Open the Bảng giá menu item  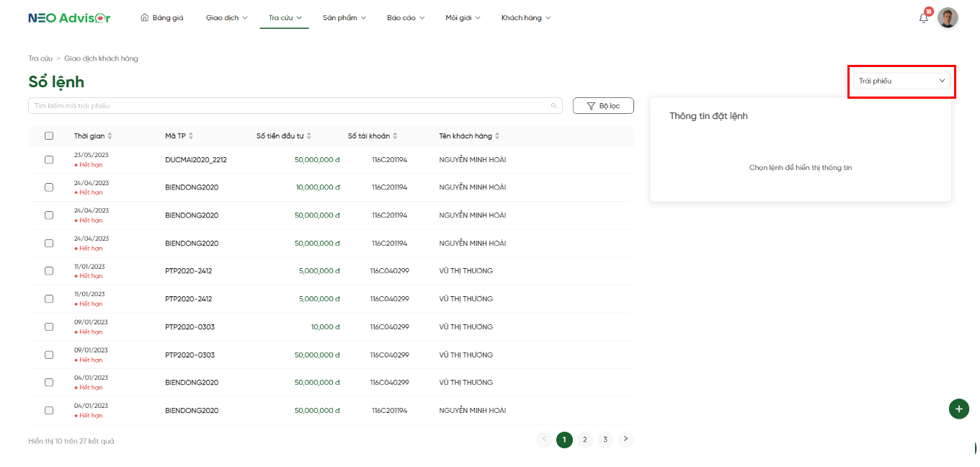pyautogui.click(x=162, y=18)
